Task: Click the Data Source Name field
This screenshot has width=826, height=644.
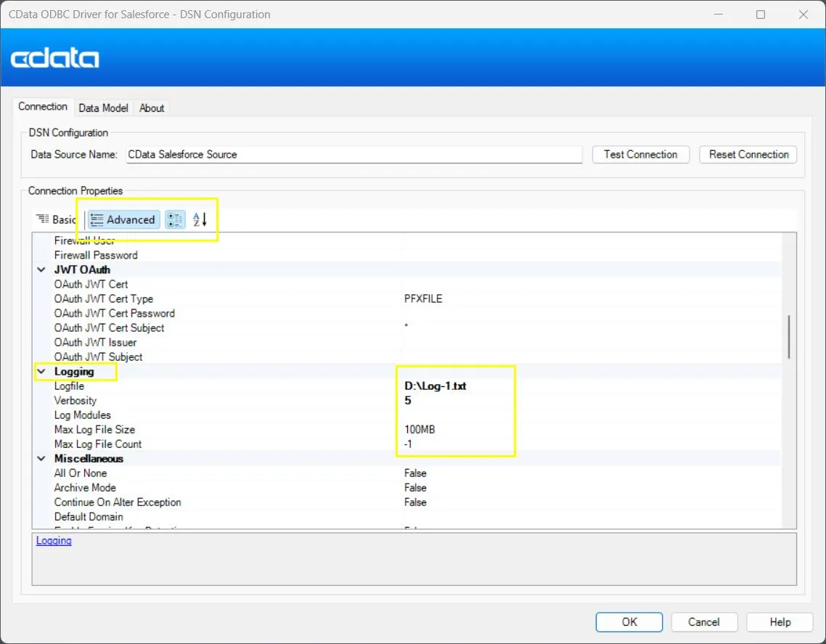Action: coord(353,155)
